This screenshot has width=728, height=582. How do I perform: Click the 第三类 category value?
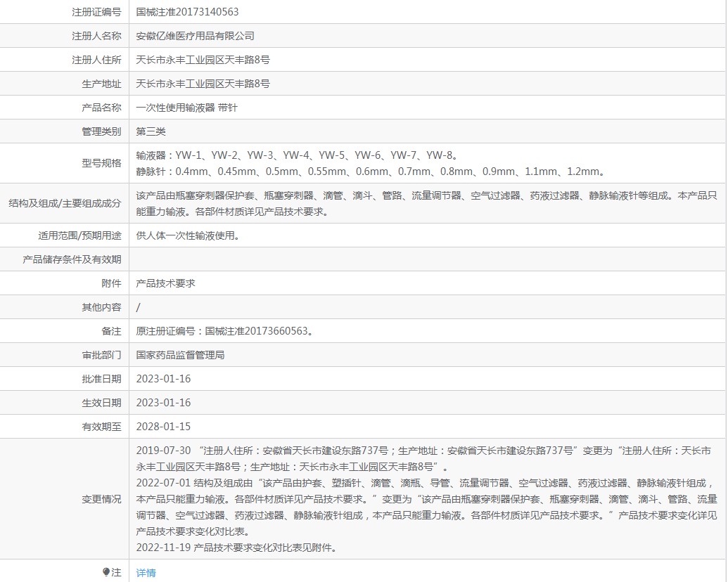pos(151,131)
